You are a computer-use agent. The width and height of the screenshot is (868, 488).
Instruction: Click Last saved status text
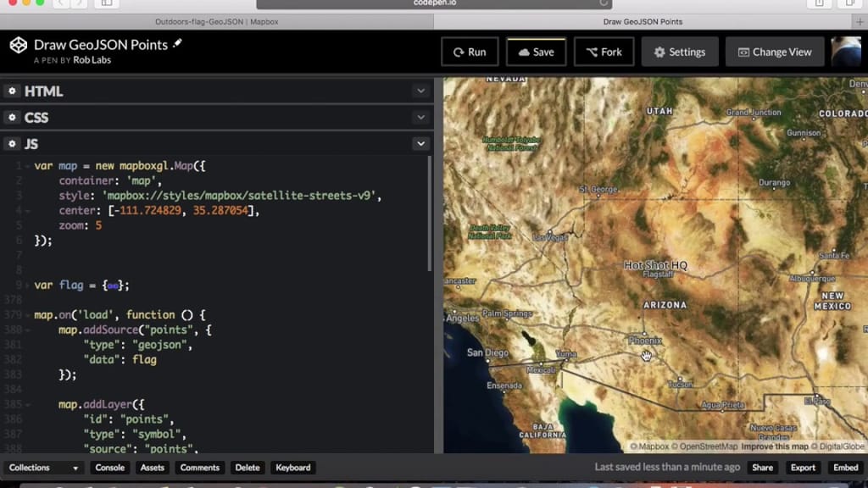tap(667, 467)
